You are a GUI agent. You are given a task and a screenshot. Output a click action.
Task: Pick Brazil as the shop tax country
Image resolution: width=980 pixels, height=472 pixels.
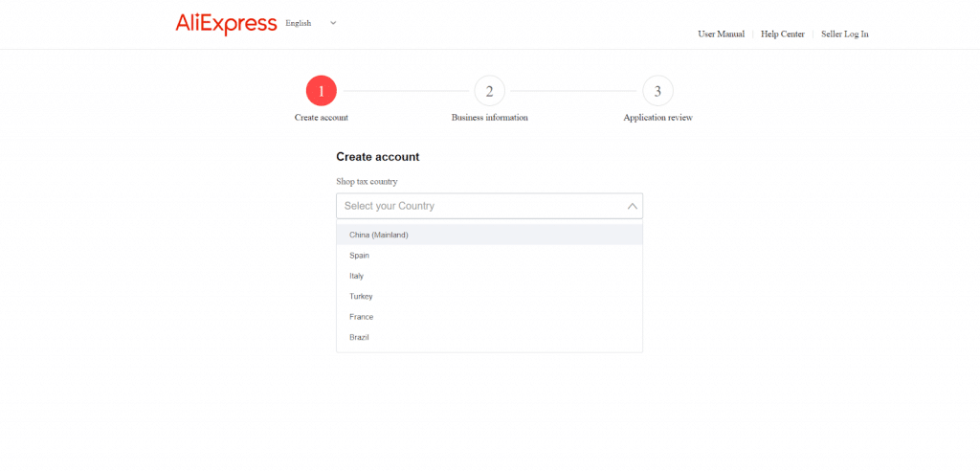(x=359, y=337)
